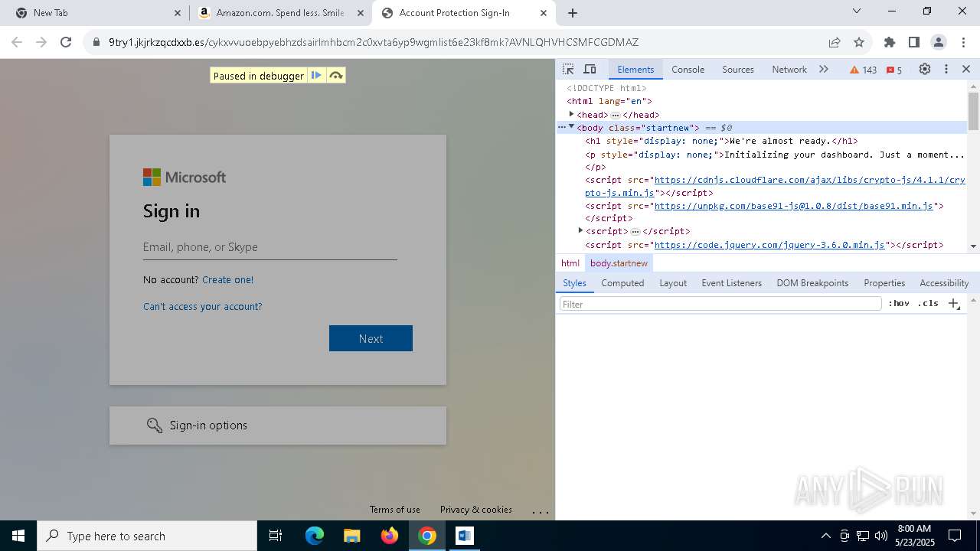Expand the collapsed script node
980x551 pixels.
click(580, 230)
